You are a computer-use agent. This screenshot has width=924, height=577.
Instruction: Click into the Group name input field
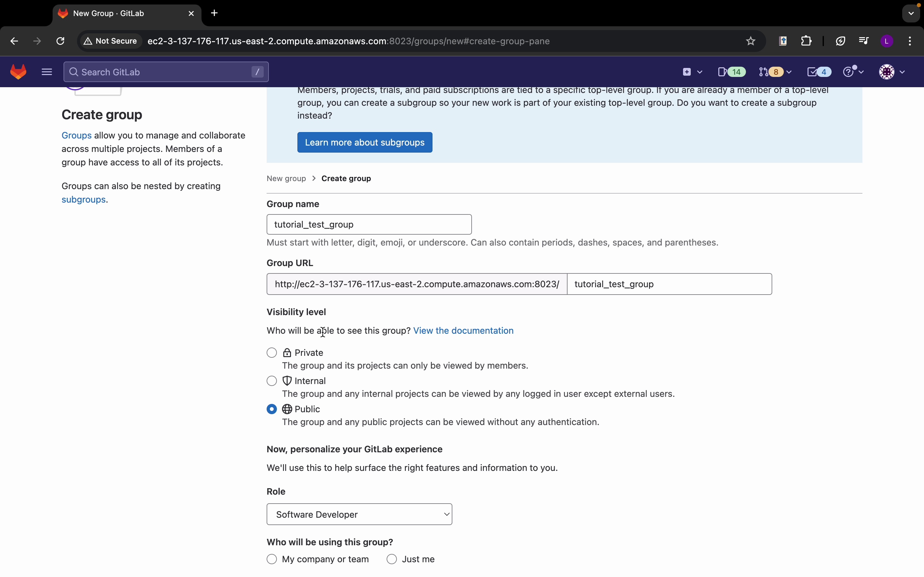pyautogui.click(x=369, y=224)
